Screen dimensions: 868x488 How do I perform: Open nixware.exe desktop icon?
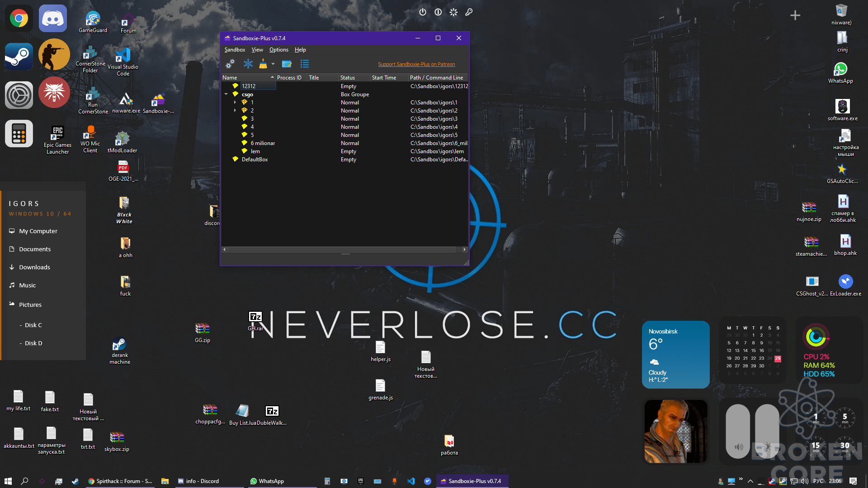click(x=126, y=103)
